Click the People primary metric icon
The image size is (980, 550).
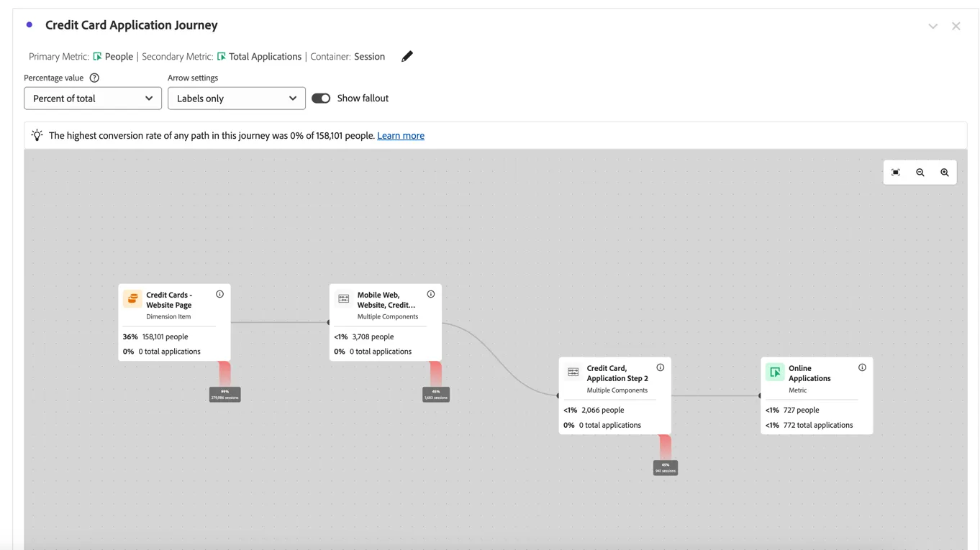[97, 57]
